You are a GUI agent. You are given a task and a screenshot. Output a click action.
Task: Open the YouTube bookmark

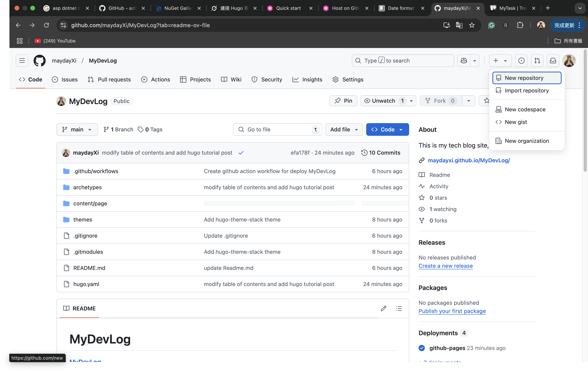click(x=55, y=41)
